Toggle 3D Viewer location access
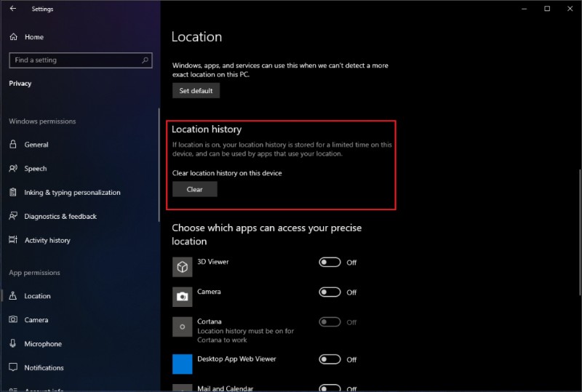 (330, 263)
